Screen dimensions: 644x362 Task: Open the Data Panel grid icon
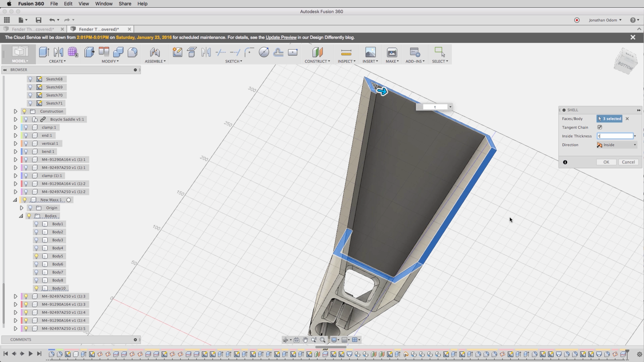[x=7, y=20]
